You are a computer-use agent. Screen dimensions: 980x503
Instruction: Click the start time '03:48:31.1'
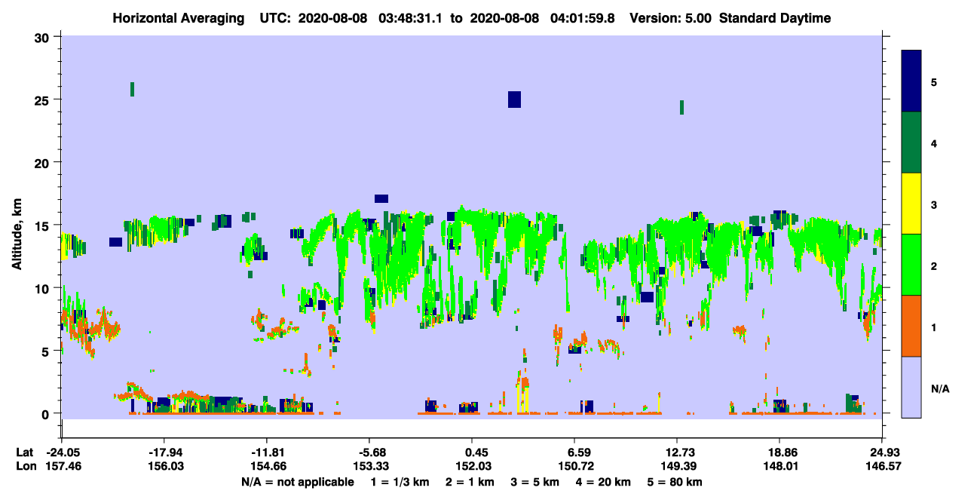pos(412,18)
